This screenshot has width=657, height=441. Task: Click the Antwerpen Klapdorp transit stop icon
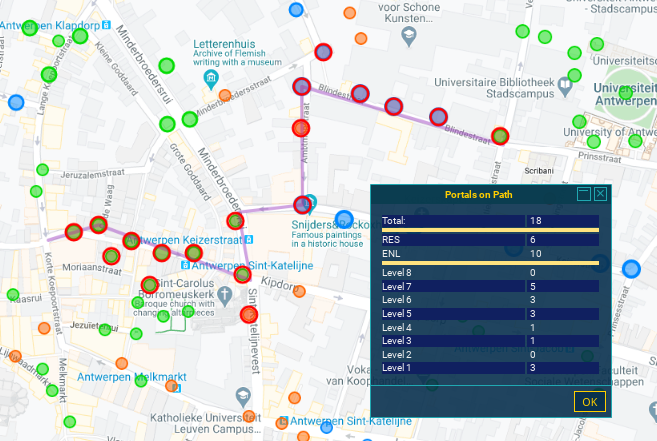click(x=107, y=25)
